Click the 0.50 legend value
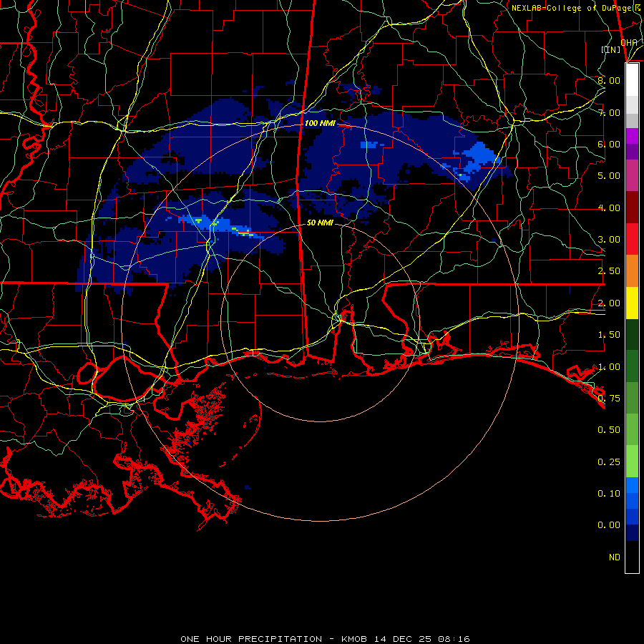Image resolution: width=644 pixels, height=644 pixels. click(x=609, y=430)
